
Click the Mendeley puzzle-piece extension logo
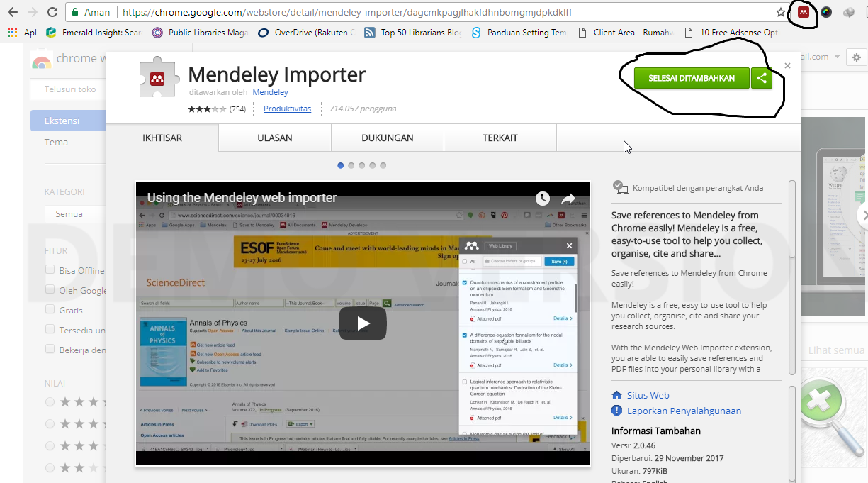coord(159,77)
